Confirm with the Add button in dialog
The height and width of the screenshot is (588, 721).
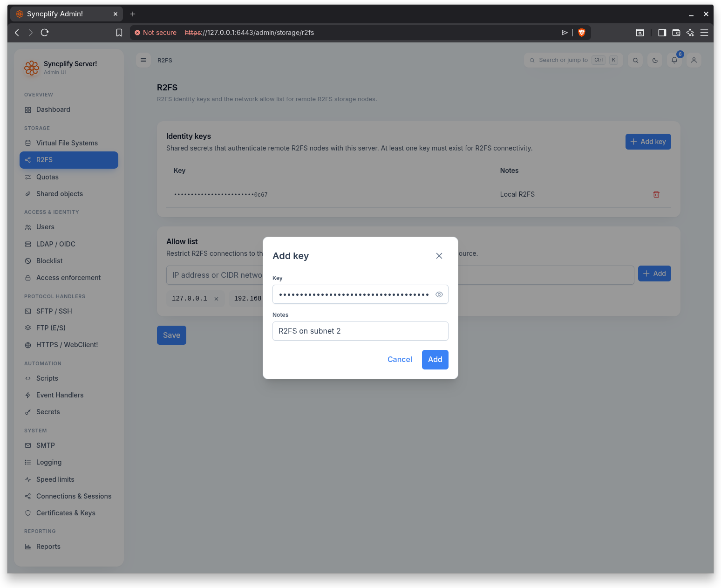[x=435, y=359]
